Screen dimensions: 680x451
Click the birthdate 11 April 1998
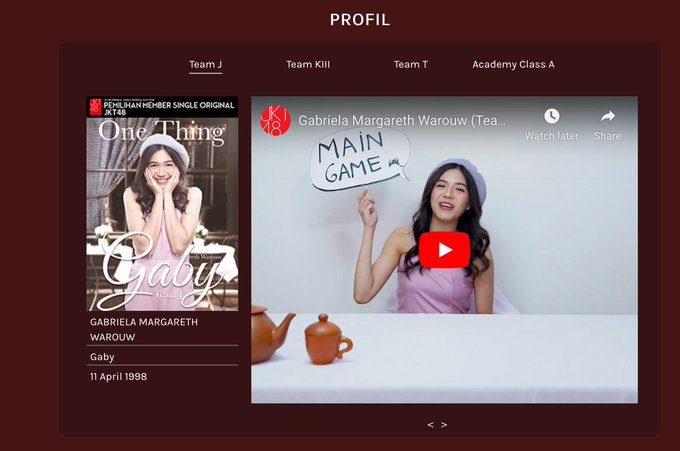[x=118, y=376]
